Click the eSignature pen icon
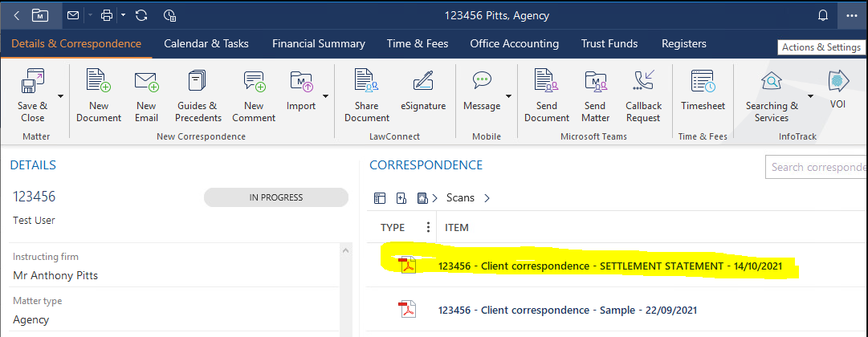The image size is (868, 337). pos(422,81)
